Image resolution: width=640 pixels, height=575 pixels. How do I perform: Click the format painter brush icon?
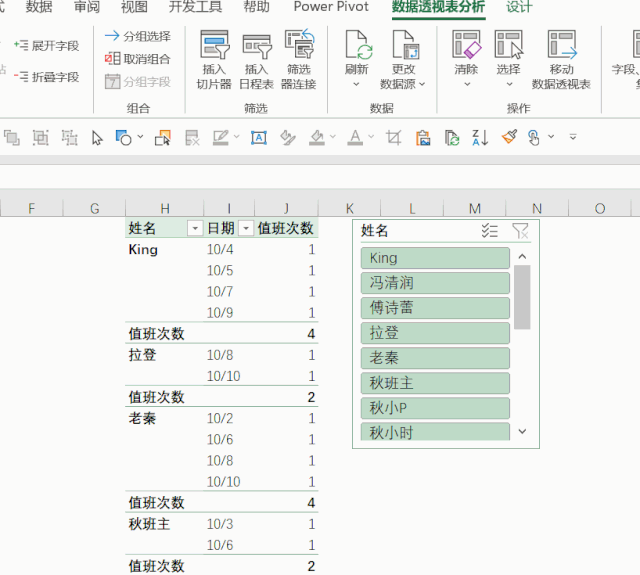coord(509,137)
